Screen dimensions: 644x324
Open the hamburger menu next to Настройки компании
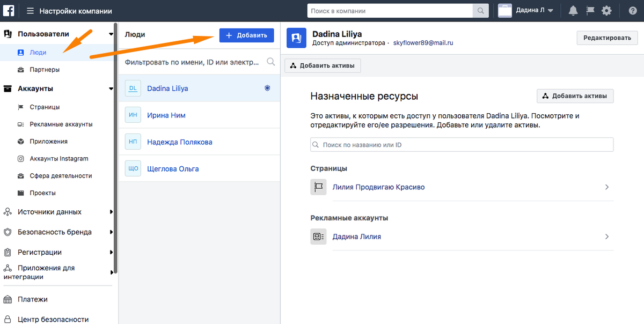click(x=30, y=11)
